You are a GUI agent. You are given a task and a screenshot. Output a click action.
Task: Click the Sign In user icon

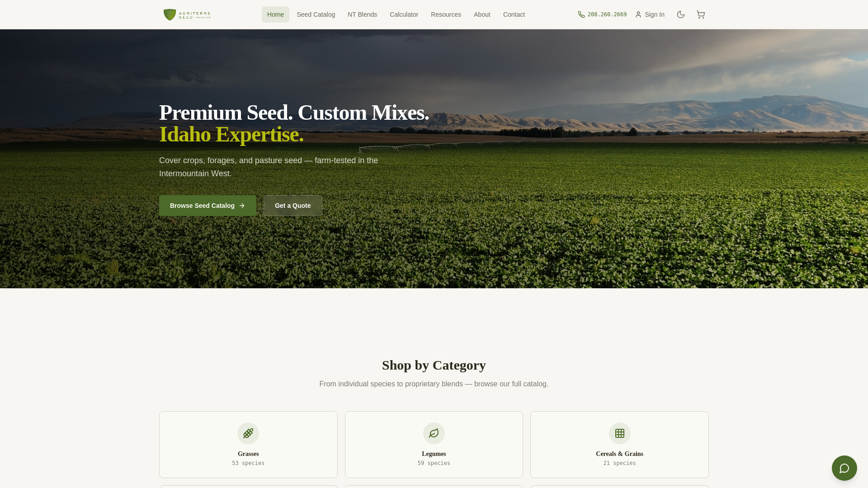click(638, 14)
